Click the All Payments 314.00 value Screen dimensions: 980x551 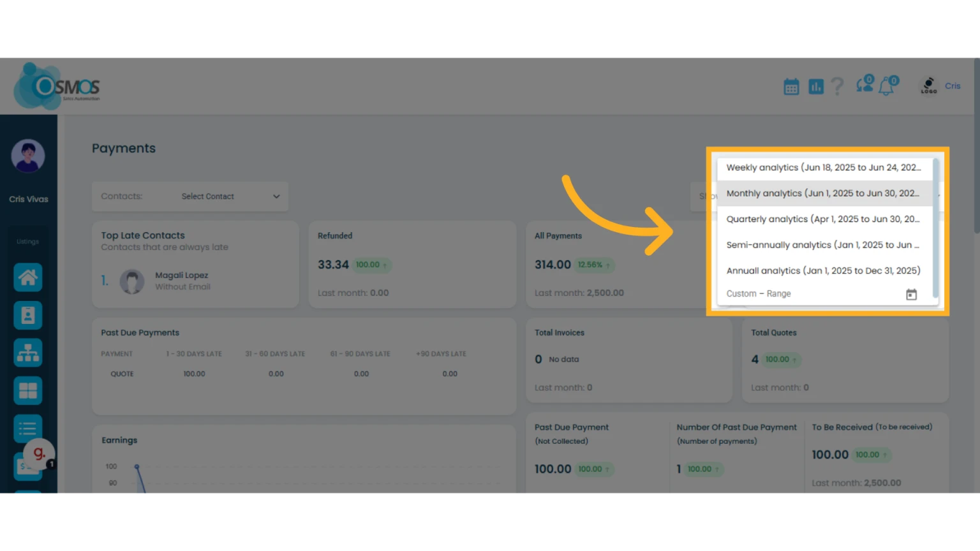pyautogui.click(x=553, y=265)
